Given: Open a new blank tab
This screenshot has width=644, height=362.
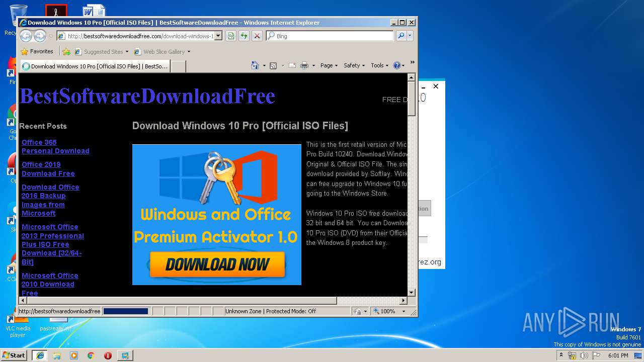Looking at the screenshot, I should click(179, 66).
